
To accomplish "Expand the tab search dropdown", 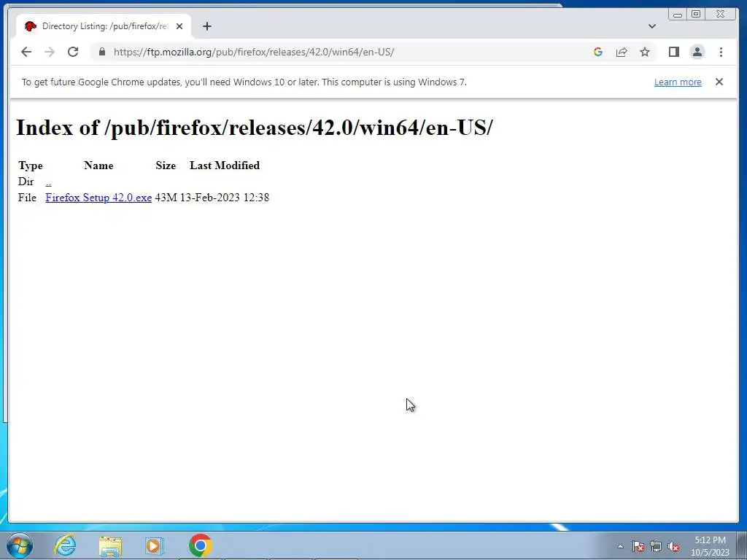I will 651,26.
